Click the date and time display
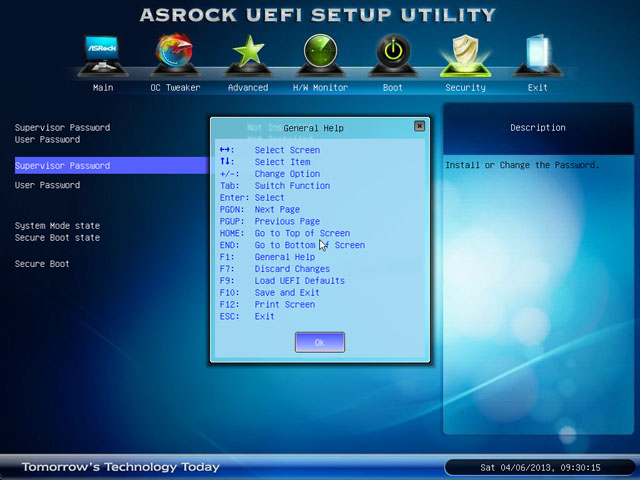The height and width of the screenshot is (480, 640). (x=540, y=467)
